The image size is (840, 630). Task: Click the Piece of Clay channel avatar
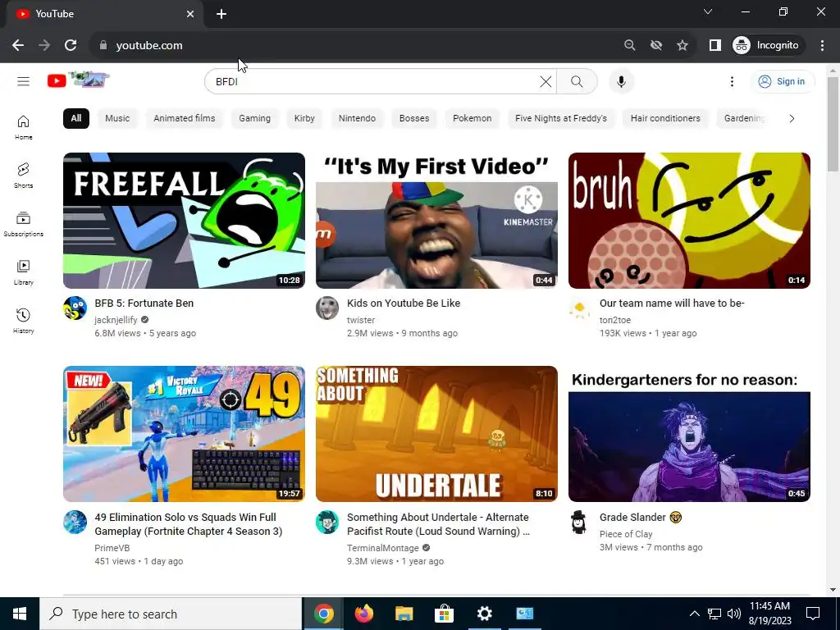tap(580, 522)
